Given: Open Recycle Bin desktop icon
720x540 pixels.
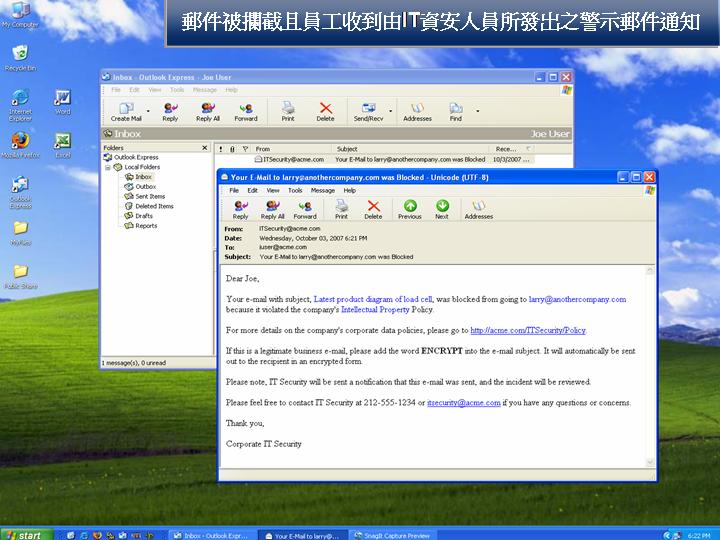Looking at the screenshot, I should click(20, 58).
